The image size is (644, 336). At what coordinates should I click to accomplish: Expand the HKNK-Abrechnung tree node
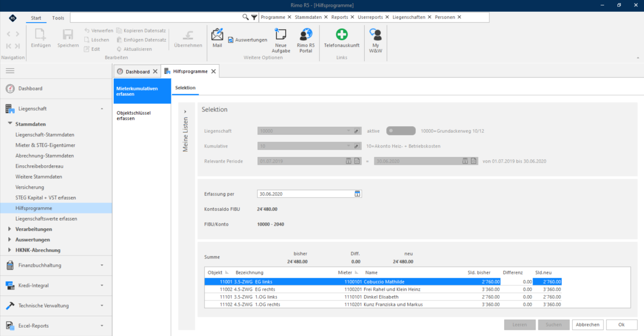pyautogui.click(x=10, y=250)
